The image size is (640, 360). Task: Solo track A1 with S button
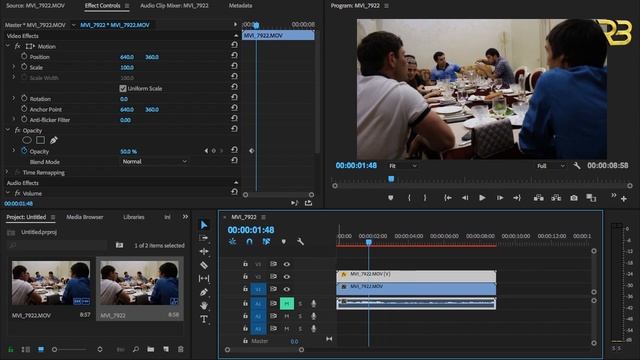pos(300,304)
